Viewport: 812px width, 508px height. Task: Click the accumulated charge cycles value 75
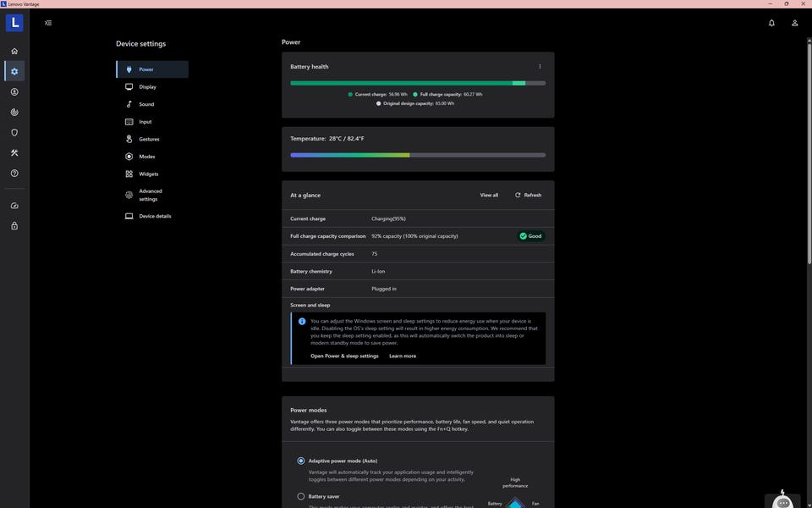pos(375,254)
